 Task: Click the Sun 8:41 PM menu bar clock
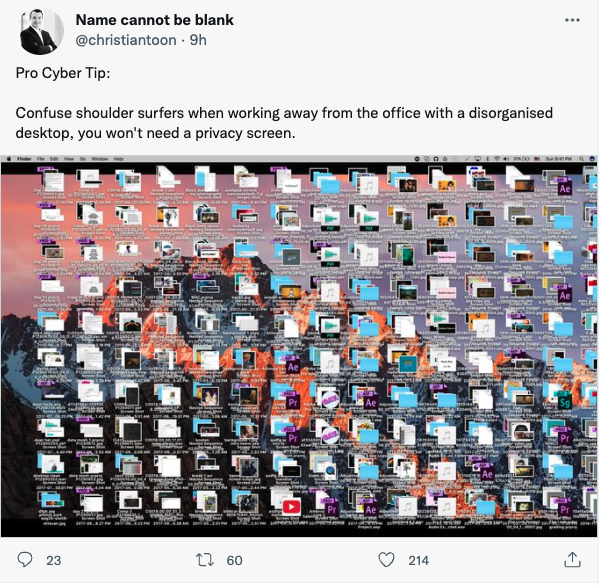[559, 159]
